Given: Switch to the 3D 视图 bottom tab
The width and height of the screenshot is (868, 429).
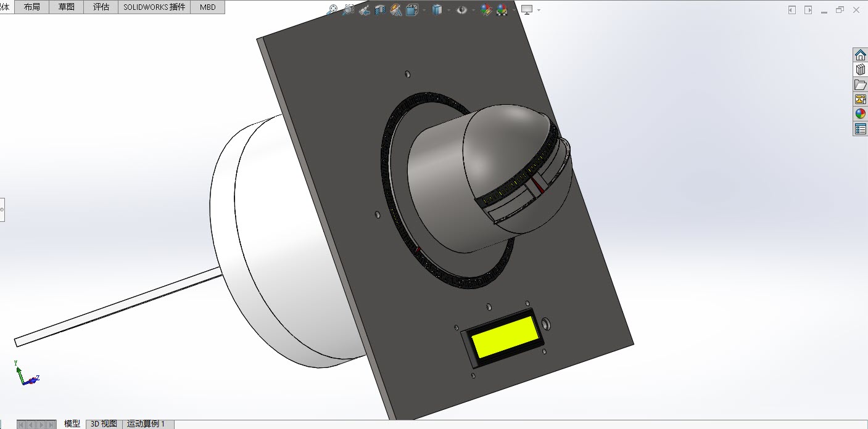Looking at the screenshot, I should 104,423.
